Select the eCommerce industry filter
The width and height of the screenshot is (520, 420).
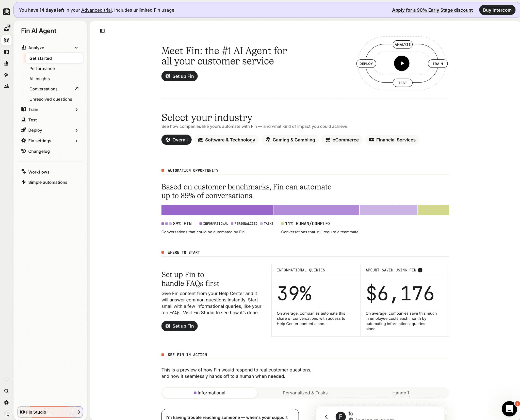click(342, 140)
